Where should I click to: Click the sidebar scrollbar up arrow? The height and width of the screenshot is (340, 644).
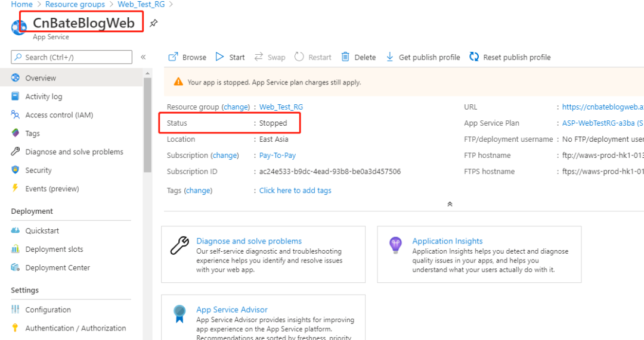[147, 73]
